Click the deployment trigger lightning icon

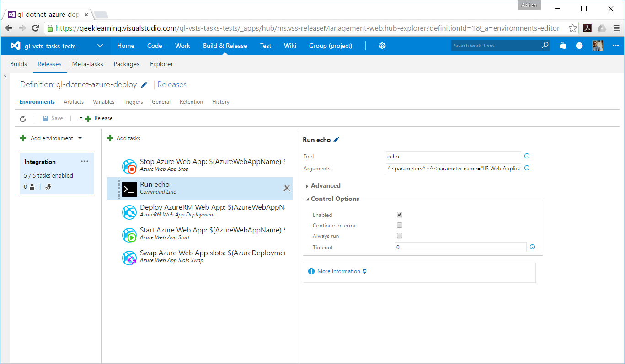(48, 187)
